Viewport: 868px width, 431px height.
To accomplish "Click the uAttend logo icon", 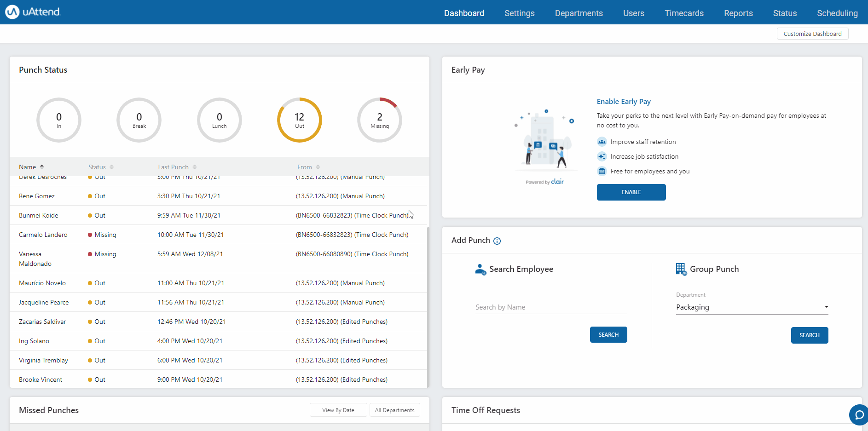I will pos(12,12).
